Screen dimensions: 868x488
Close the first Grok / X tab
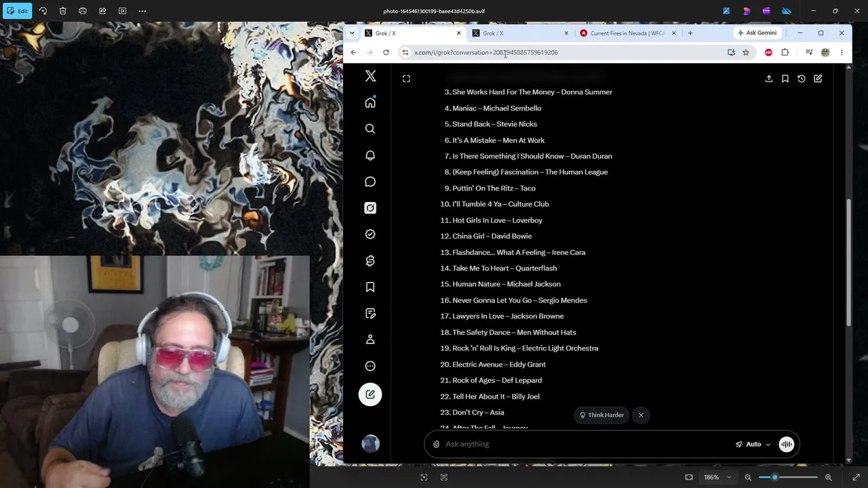(x=458, y=33)
